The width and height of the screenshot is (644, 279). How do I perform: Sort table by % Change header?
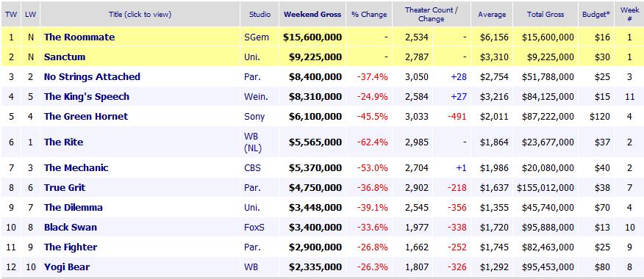tap(369, 15)
